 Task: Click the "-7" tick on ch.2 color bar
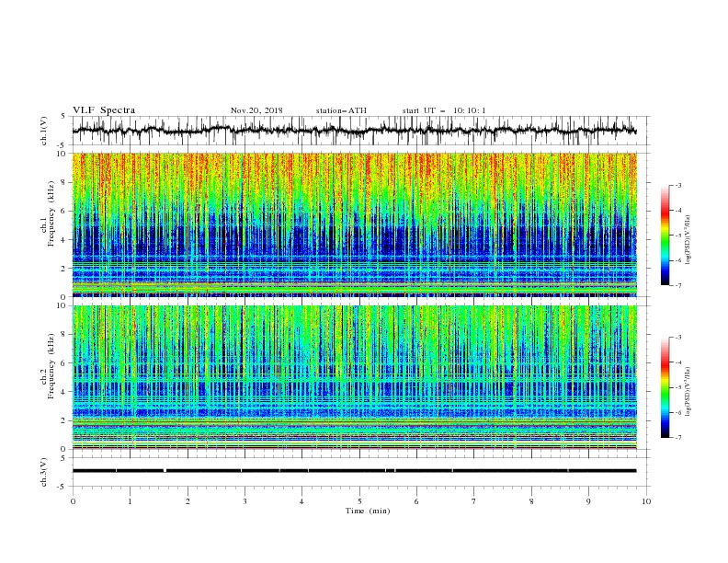click(x=677, y=438)
